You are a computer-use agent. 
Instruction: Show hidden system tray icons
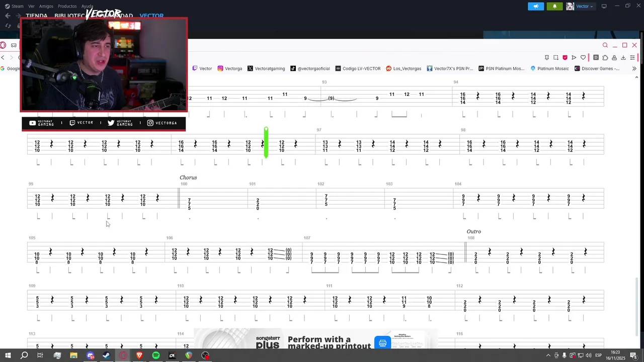[548, 355]
